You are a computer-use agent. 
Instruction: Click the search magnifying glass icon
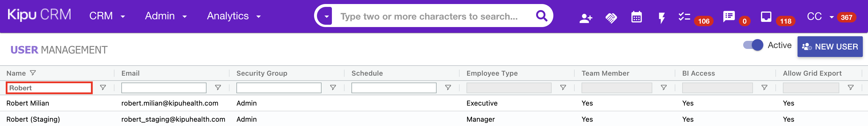coord(541,16)
